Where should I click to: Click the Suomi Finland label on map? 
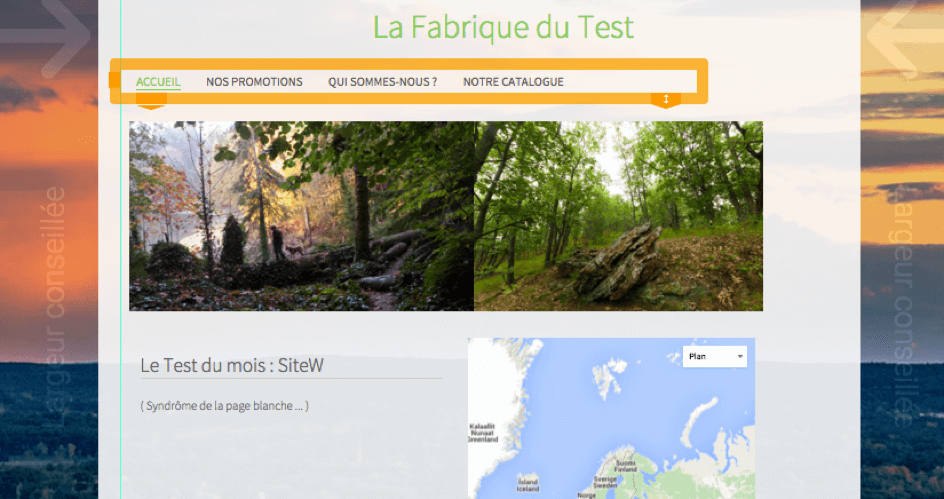[x=626, y=467]
